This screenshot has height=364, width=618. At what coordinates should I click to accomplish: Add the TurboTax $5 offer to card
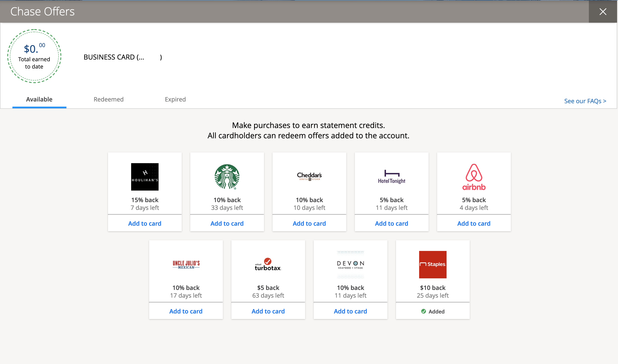click(x=268, y=311)
